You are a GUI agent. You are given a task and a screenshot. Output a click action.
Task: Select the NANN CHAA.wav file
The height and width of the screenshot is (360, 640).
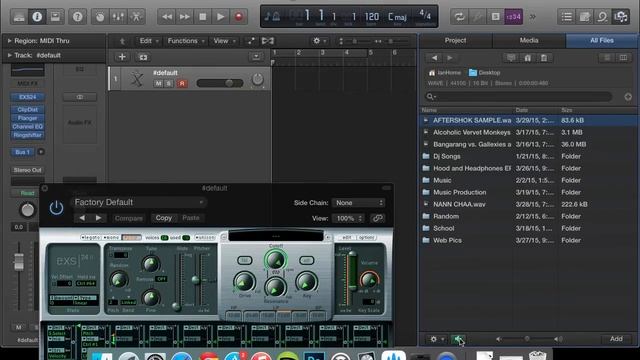[529, 204]
